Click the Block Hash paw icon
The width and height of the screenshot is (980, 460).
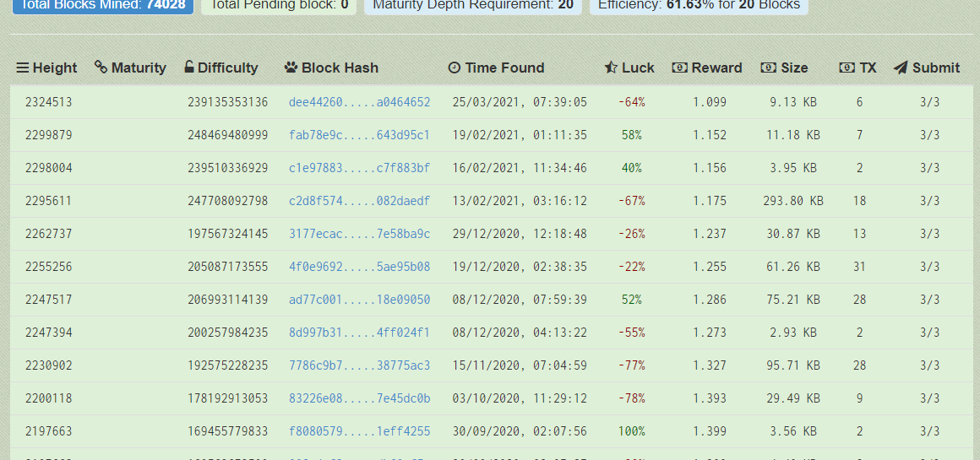291,68
